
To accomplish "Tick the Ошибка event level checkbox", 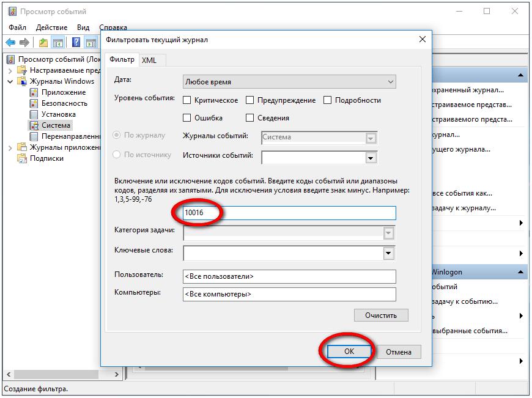I will [x=187, y=118].
